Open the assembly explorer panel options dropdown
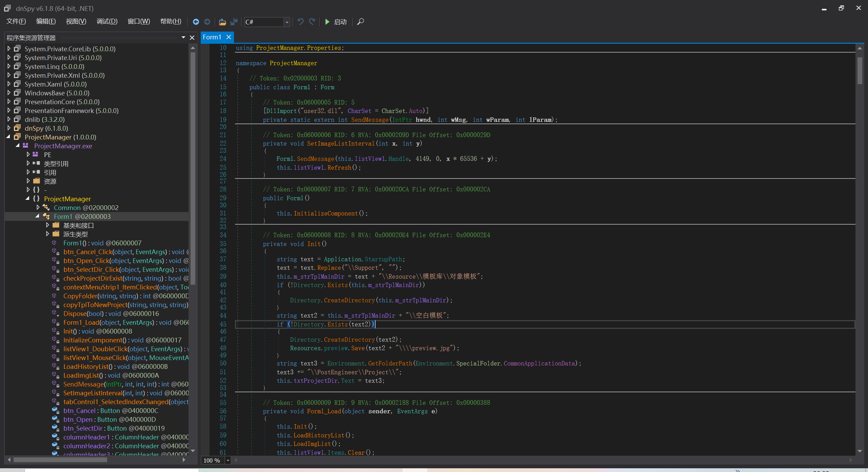The height and width of the screenshot is (472, 868). point(183,37)
